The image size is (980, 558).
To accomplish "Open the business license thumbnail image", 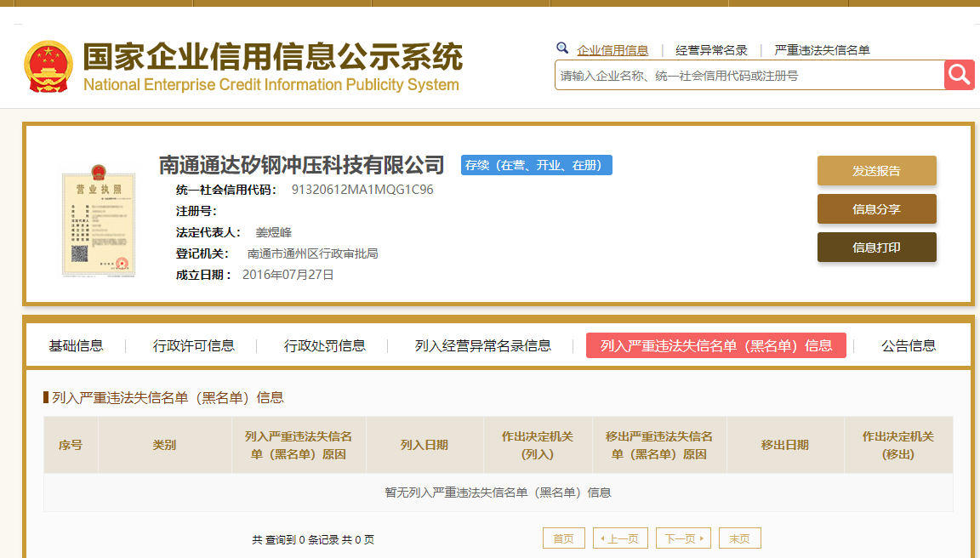I will (98, 220).
